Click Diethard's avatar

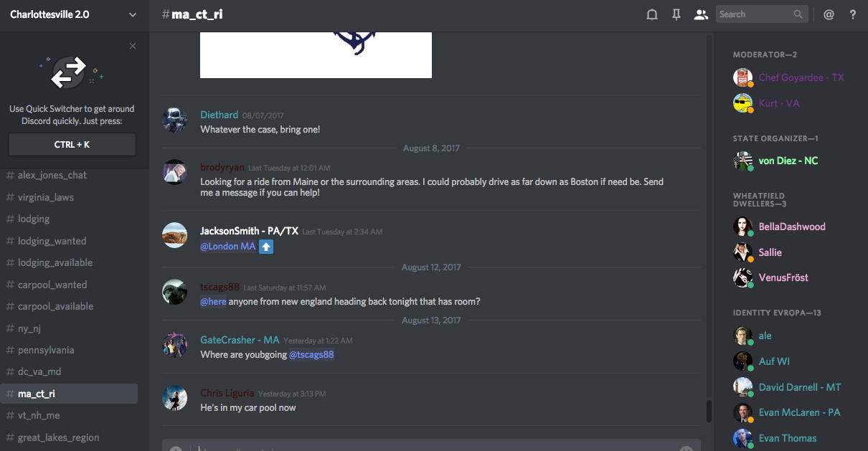175,119
